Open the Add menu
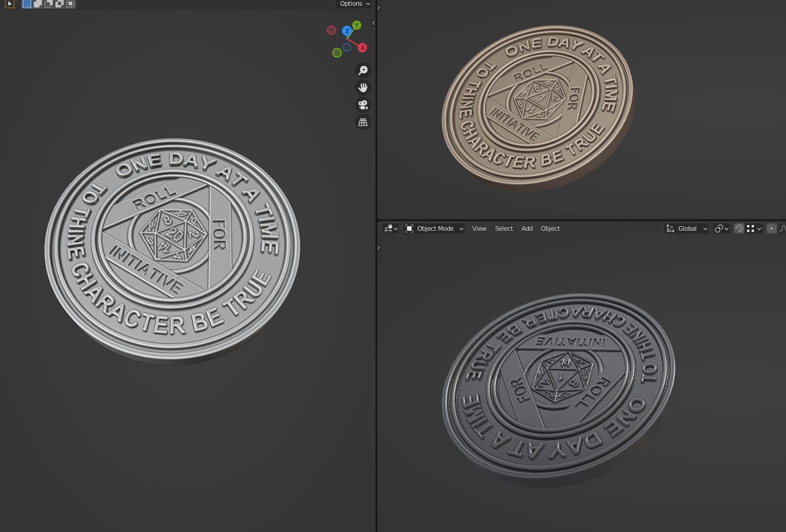Viewport: 786px width, 532px height. coord(527,228)
